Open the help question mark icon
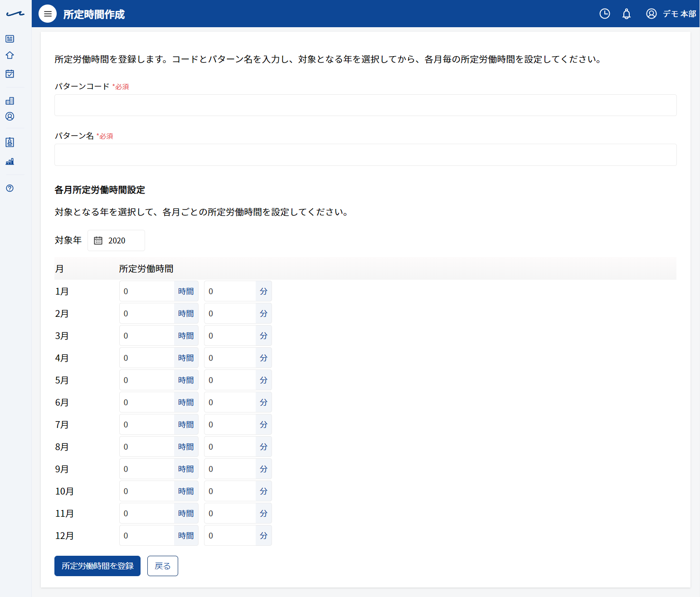Screen dimensions: 700x597 [x=10, y=188]
